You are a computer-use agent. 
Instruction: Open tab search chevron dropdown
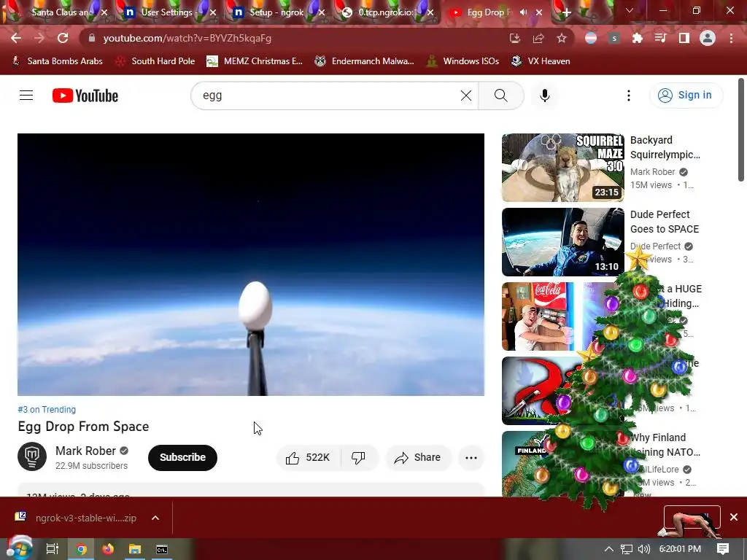click(630, 10)
